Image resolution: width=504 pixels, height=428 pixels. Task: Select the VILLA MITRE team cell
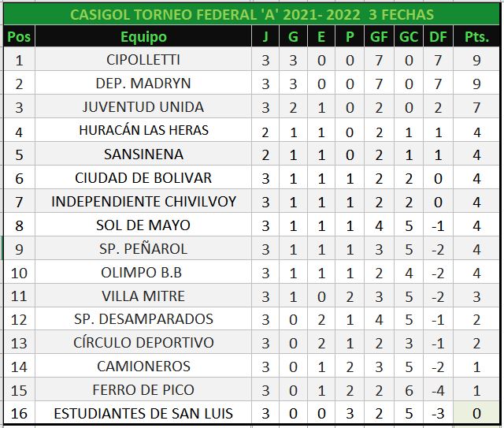143,296
